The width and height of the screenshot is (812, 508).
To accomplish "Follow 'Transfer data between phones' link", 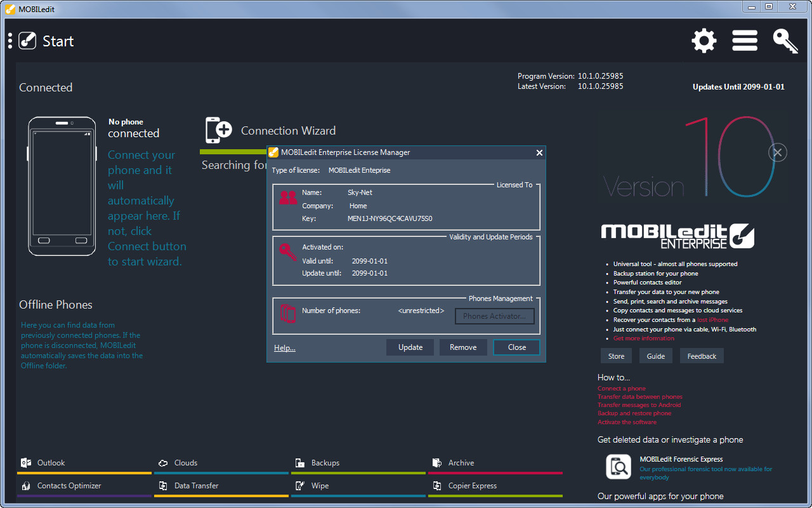I will tap(640, 397).
